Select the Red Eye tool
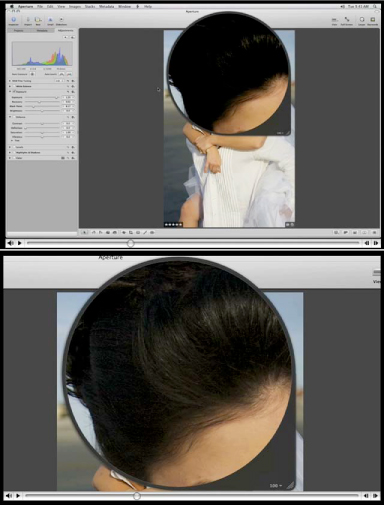384x505 pixels. click(152, 232)
